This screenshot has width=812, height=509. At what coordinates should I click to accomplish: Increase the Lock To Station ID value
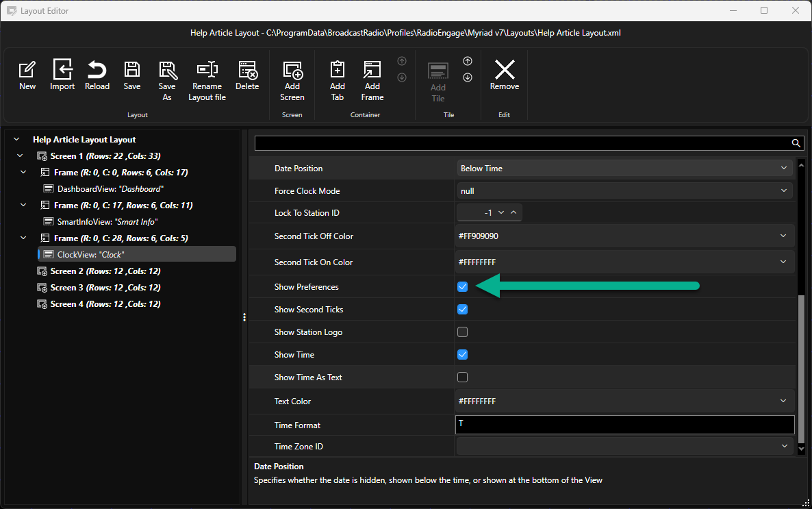(513, 212)
